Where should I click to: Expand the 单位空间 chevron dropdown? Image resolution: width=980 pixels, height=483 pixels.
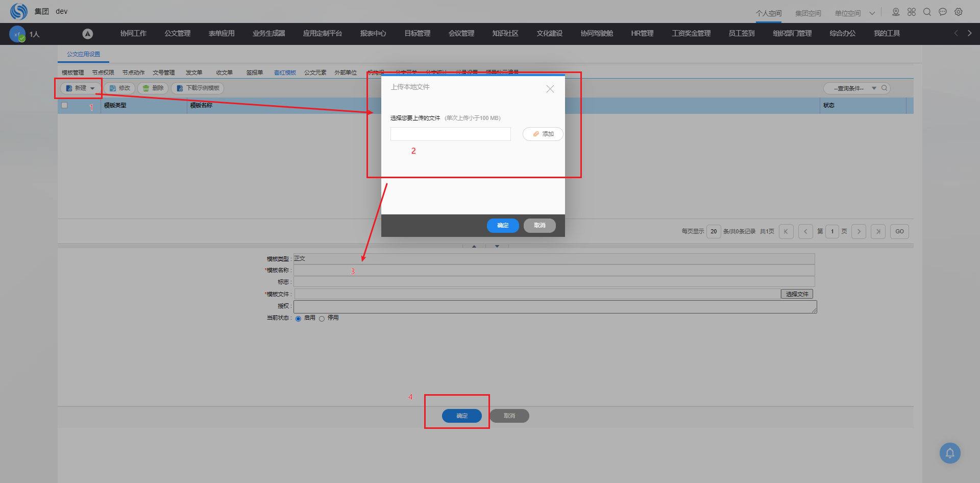click(872, 13)
